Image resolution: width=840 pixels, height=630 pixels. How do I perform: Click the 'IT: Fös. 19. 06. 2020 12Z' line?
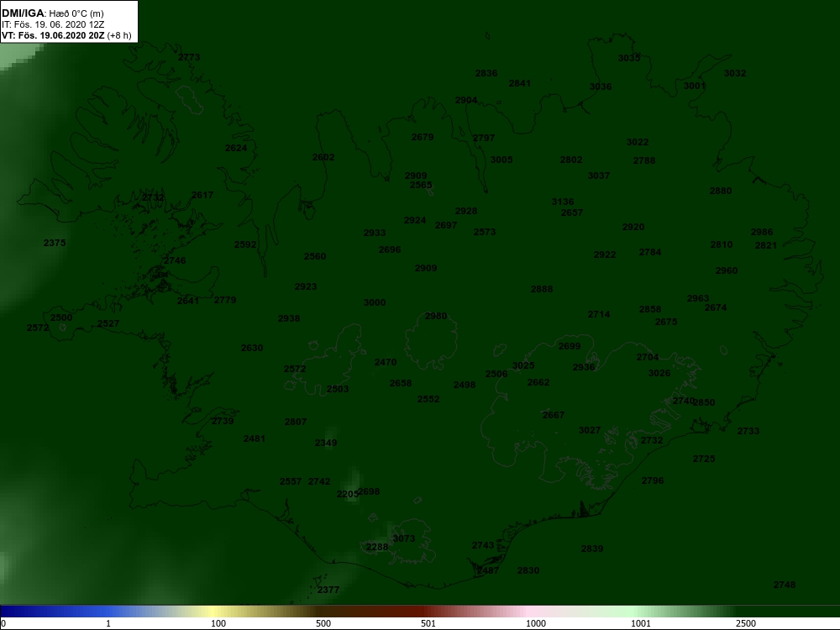pos(52,24)
